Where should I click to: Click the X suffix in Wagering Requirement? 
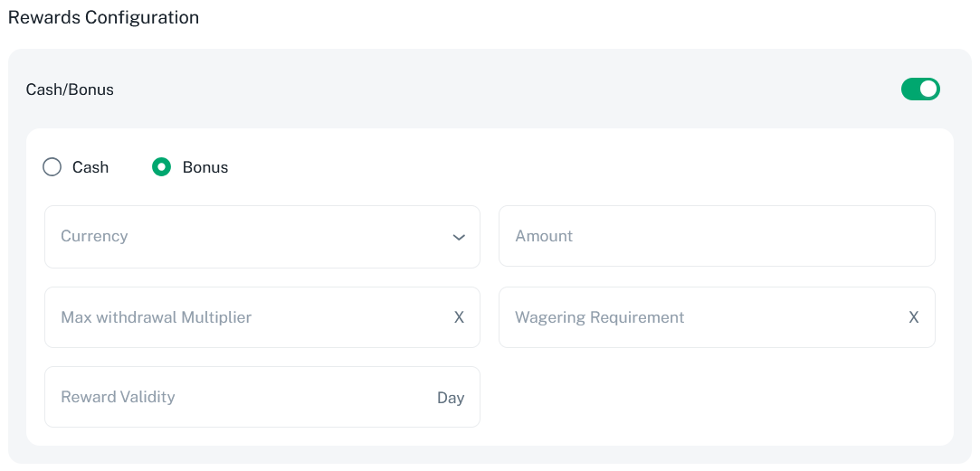[914, 317]
